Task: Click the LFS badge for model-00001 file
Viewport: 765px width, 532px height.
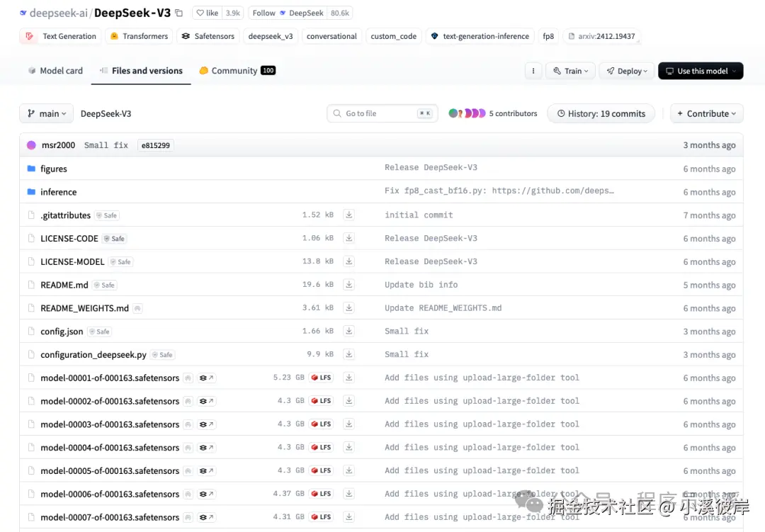Action: (x=321, y=378)
